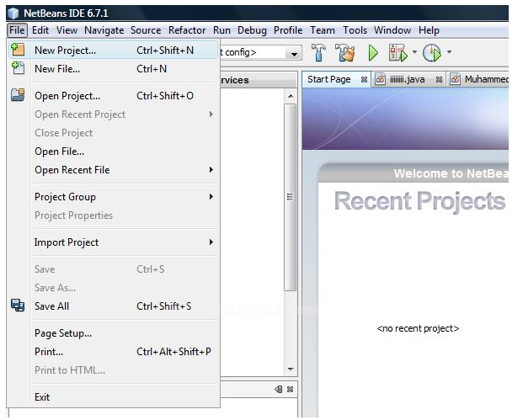Switch to the iiiiiiii.java tab
The width and height of the screenshot is (523, 420).
408,79
